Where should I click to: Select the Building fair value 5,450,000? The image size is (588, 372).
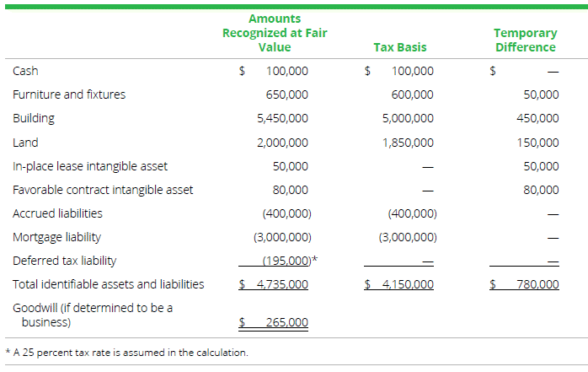point(282,119)
